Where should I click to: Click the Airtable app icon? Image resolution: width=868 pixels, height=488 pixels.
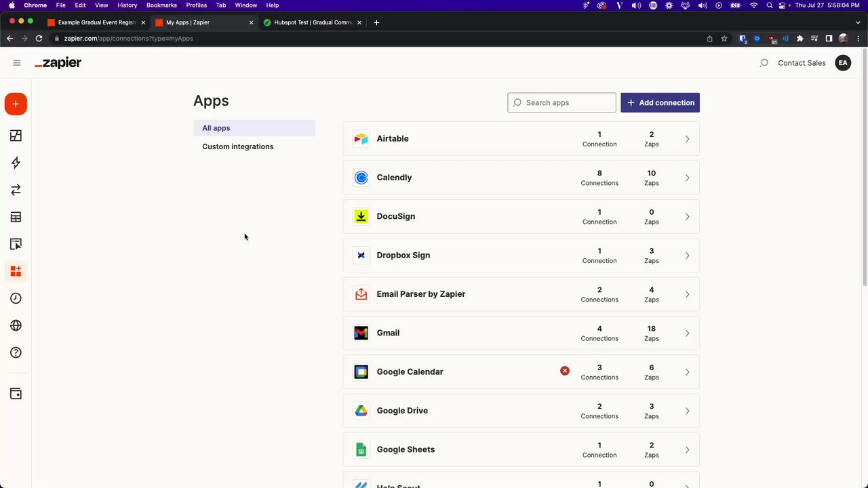point(361,139)
